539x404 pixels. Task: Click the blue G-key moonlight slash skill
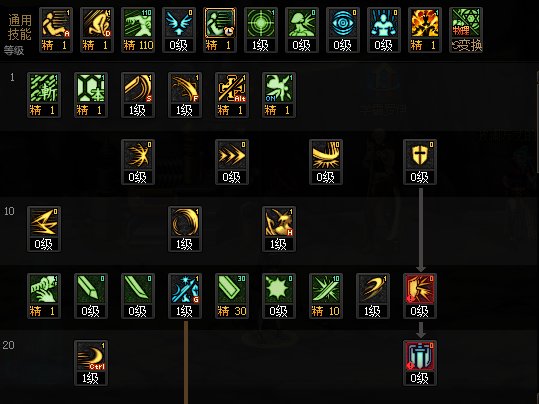tap(185, 296)
